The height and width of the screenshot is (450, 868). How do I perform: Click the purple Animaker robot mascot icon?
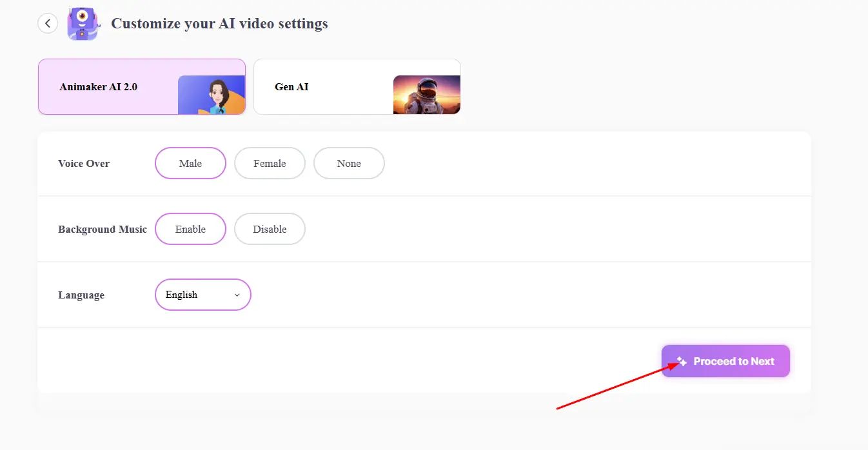(83, 24)
